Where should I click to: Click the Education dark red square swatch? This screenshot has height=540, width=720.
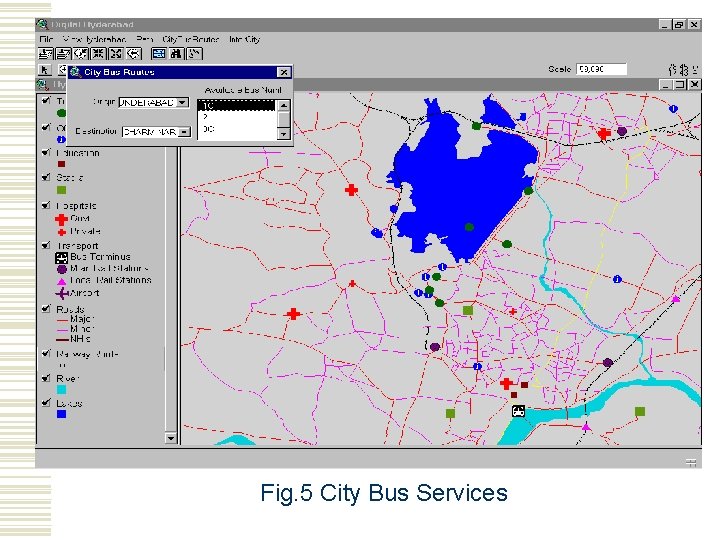(x=62, y=164)
